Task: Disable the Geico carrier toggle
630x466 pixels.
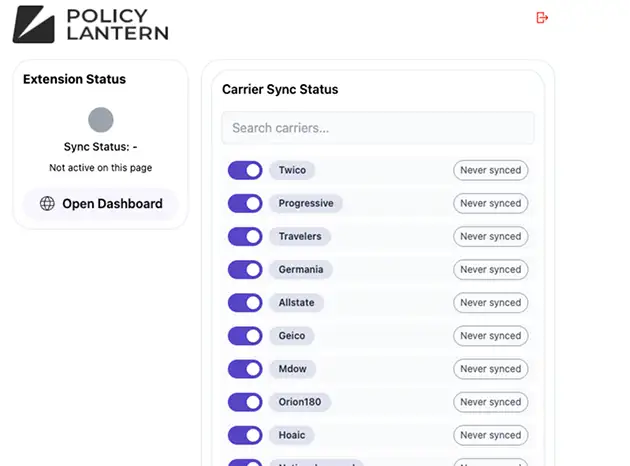Action: point(245,336)
